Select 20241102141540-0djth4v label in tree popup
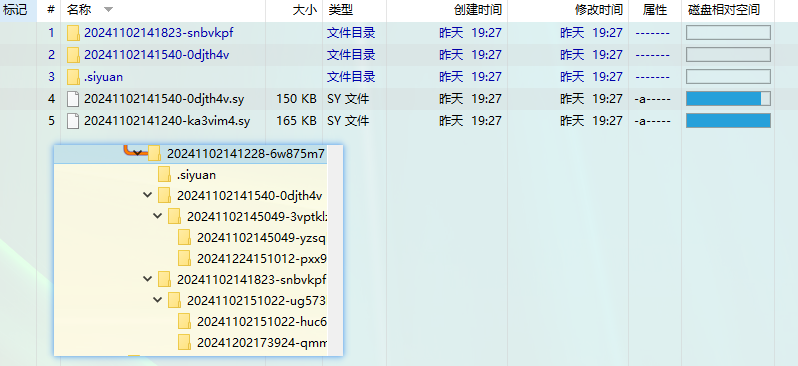Viewport: 798px width, 366px height. tap(249, 195)
